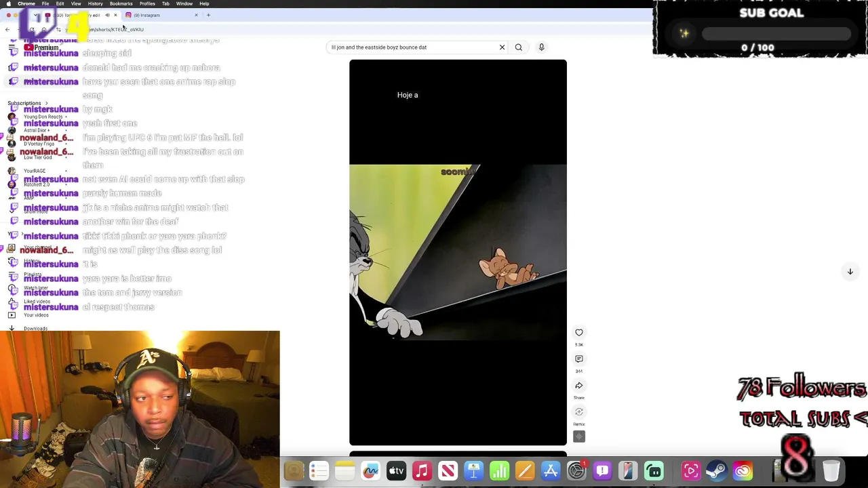Launch Apple TV from the dock
The height and width of the screenshot is (488, 868).
396,471
